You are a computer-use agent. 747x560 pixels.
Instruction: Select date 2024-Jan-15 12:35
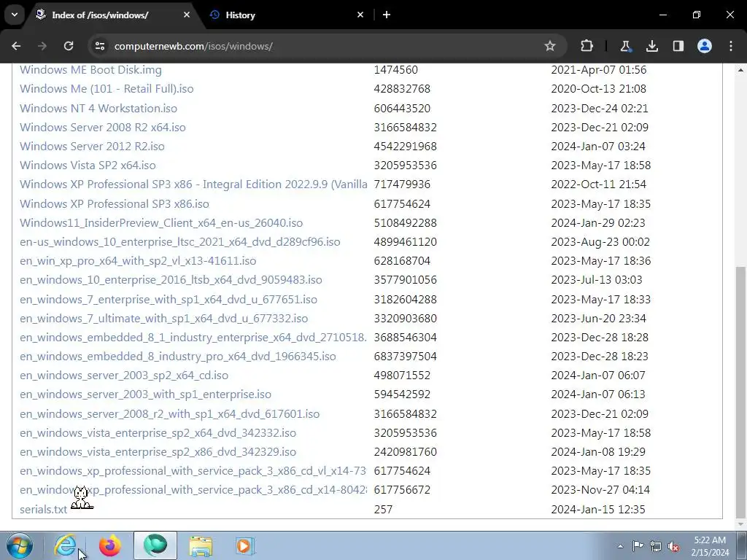[598, 510]
